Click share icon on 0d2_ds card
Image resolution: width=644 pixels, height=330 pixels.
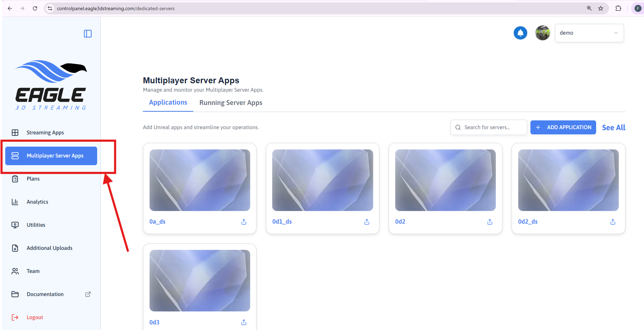613,222
